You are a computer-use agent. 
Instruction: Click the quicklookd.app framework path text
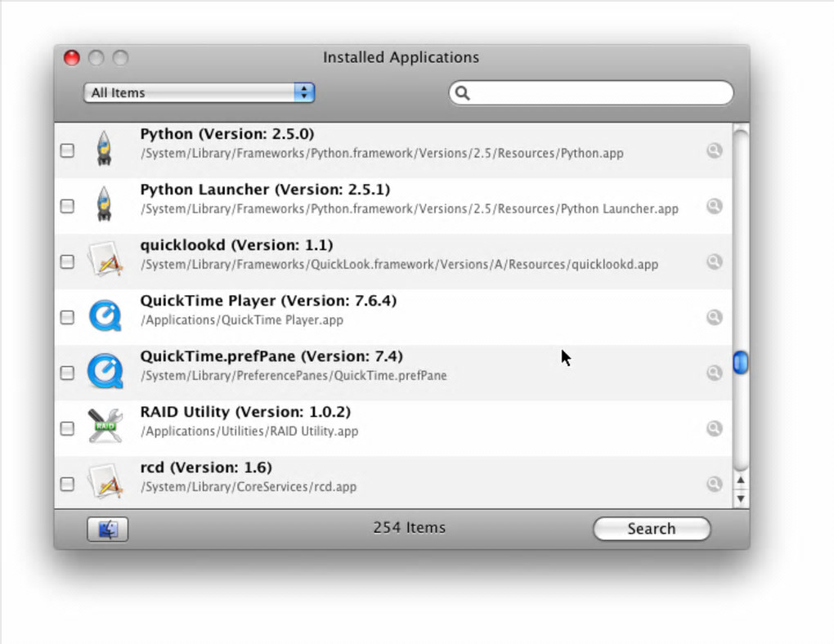coord(400,264)
